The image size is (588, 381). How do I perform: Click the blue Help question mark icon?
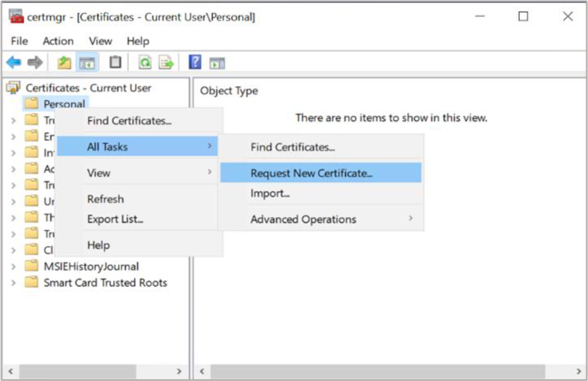point(195,63)
